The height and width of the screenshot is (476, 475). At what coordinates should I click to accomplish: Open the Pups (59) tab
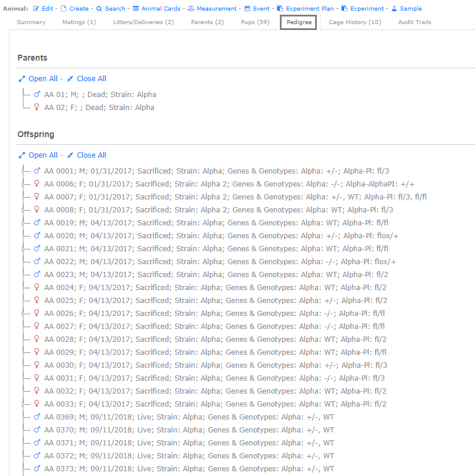tap(255, 22)
